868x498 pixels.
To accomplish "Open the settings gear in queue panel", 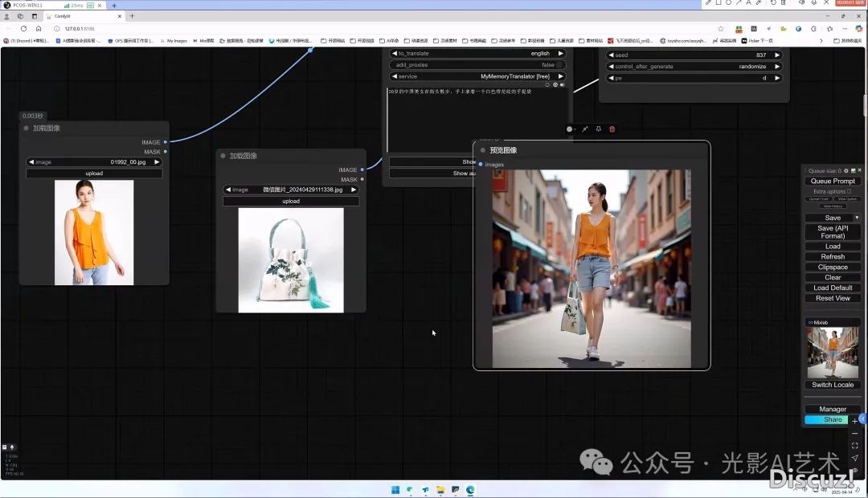I will (845, 170).
